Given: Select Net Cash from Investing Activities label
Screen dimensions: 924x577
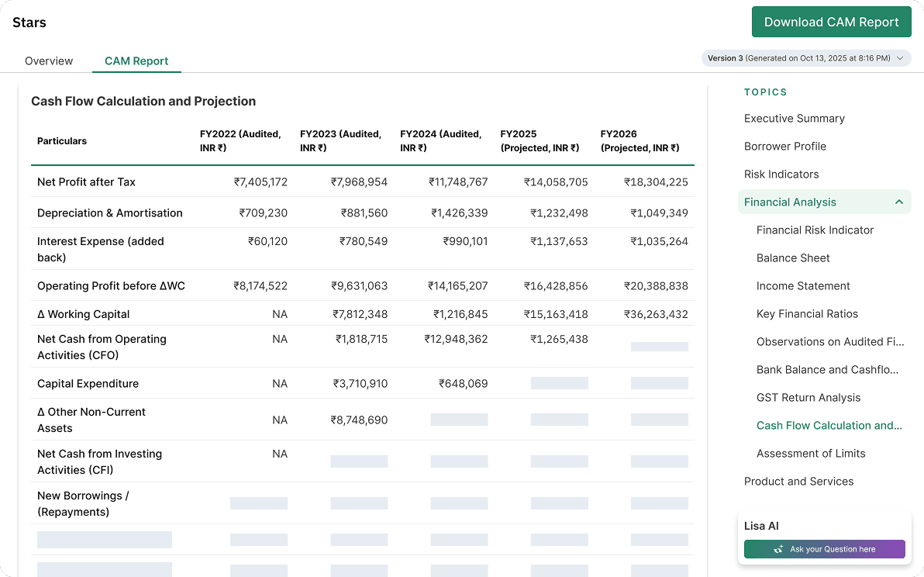Looking at the screenshot, I should tap(99, 462).
